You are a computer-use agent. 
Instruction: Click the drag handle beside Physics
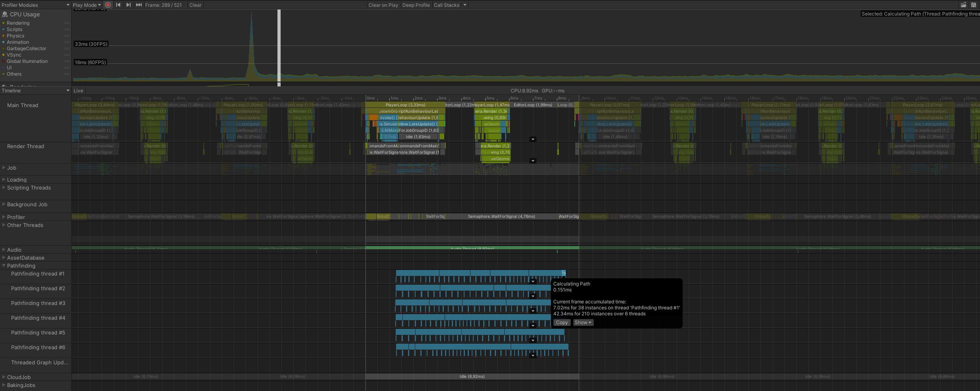pyautogui.click(x=67, y=36)
